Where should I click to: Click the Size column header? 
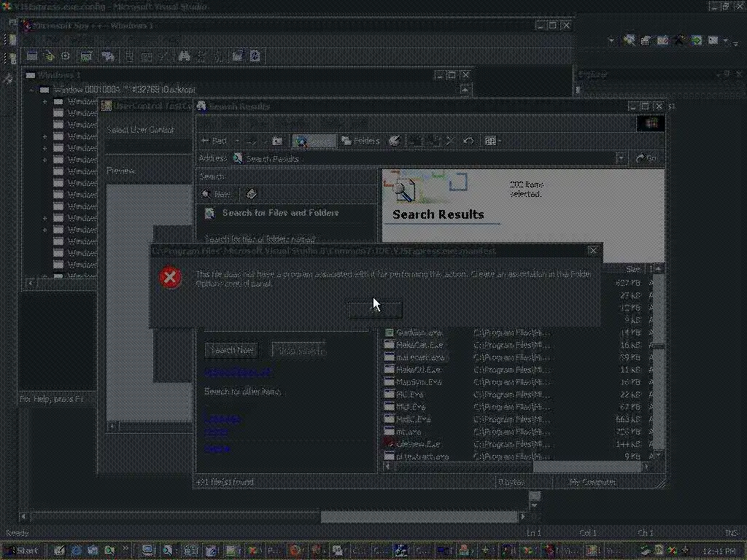pyautogui.click(x=624, y=269)
